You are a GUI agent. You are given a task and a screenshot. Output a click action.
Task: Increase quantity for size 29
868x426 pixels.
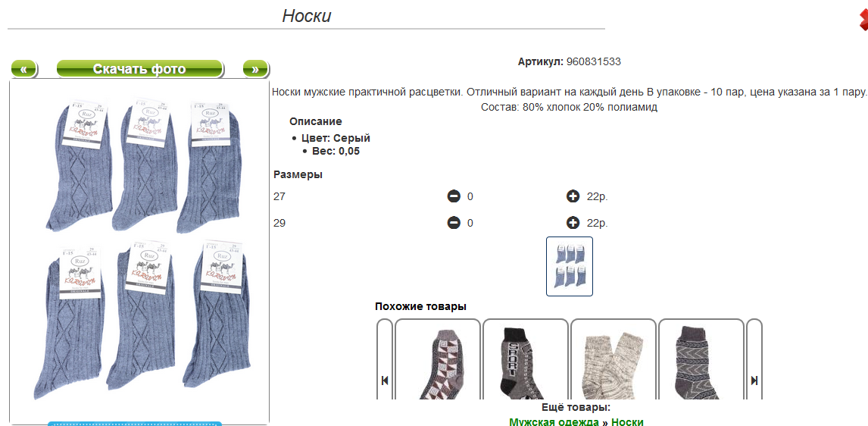pyautogui.click(x=573, y=224)
